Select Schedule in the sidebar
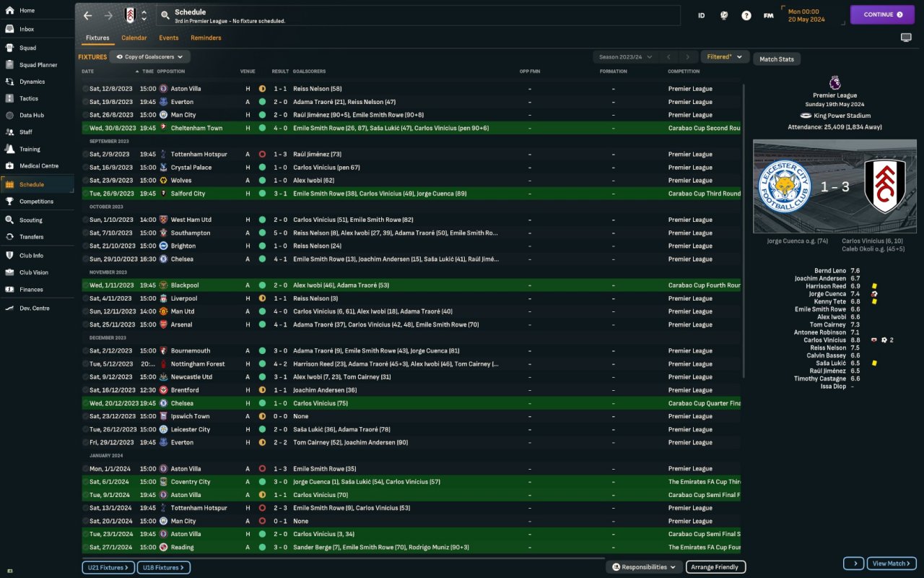Screen dimensions: 924x578 tap(37, 184)
